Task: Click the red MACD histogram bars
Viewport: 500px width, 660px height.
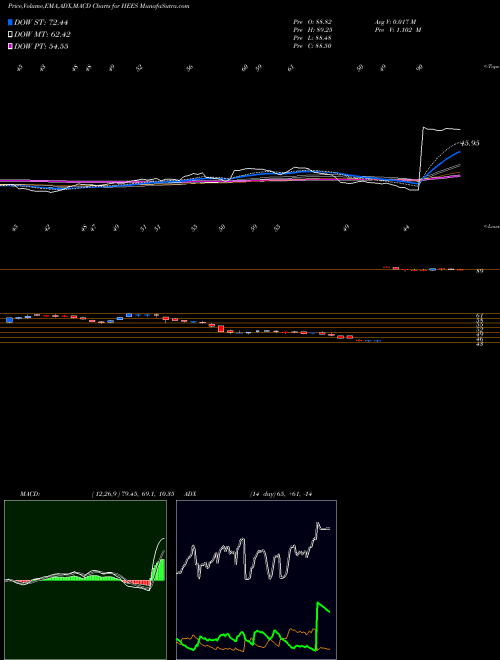Action: pyautogui.click(x=139, y=583)
